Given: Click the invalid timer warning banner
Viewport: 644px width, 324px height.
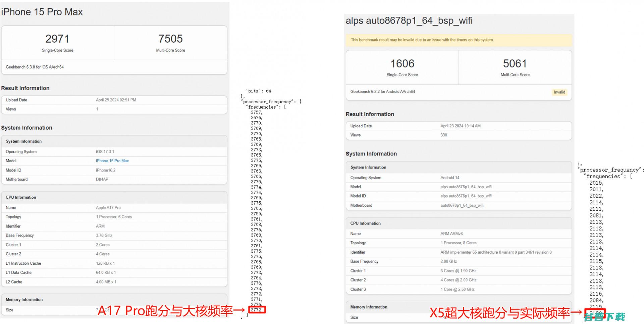Looking at the screenshot, I should (459, 40).
